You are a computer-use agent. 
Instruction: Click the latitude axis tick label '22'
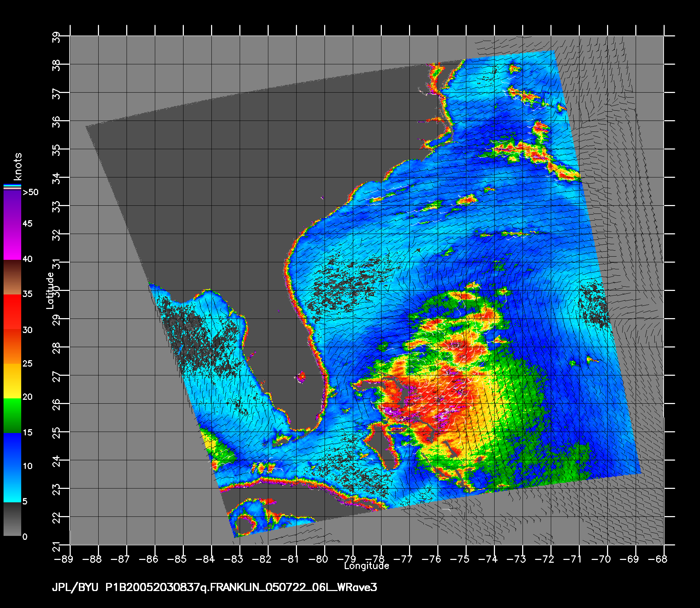pyautogui.click(x=56, y=518)
